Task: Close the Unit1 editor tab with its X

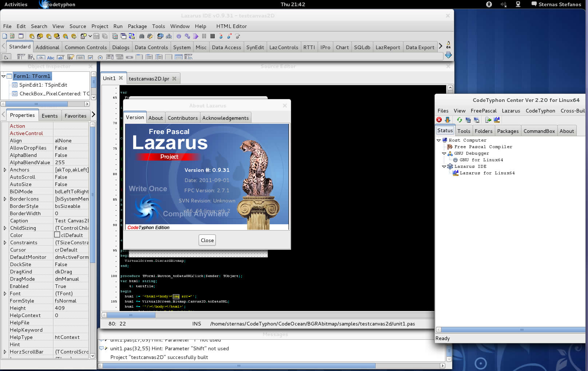Action: tap(121, 78)
